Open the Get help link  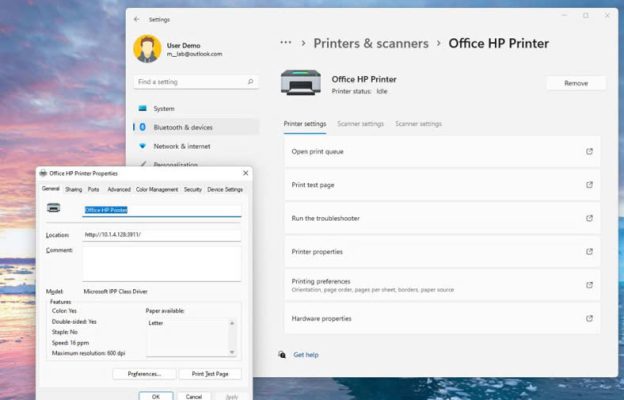[x=306, y=355]
